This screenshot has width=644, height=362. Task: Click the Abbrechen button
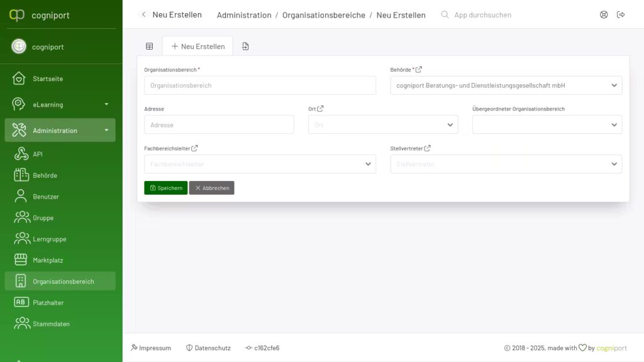tap(211, 188)
